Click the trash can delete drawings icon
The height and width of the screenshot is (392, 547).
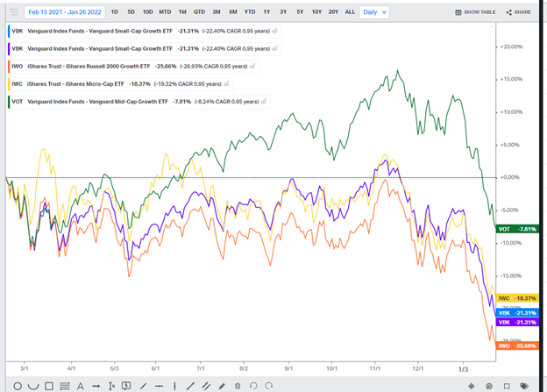(238, 386)
